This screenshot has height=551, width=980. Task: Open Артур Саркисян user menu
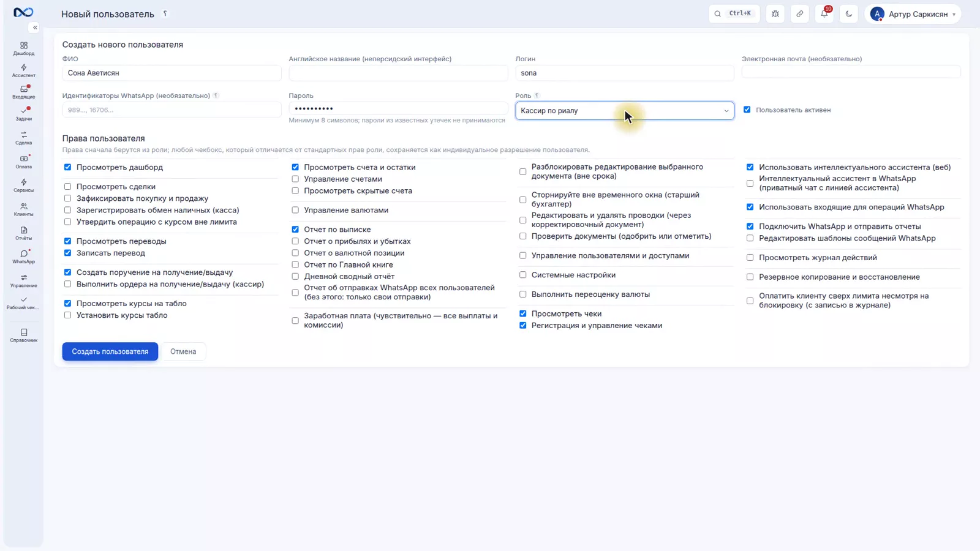click(913, 13)
